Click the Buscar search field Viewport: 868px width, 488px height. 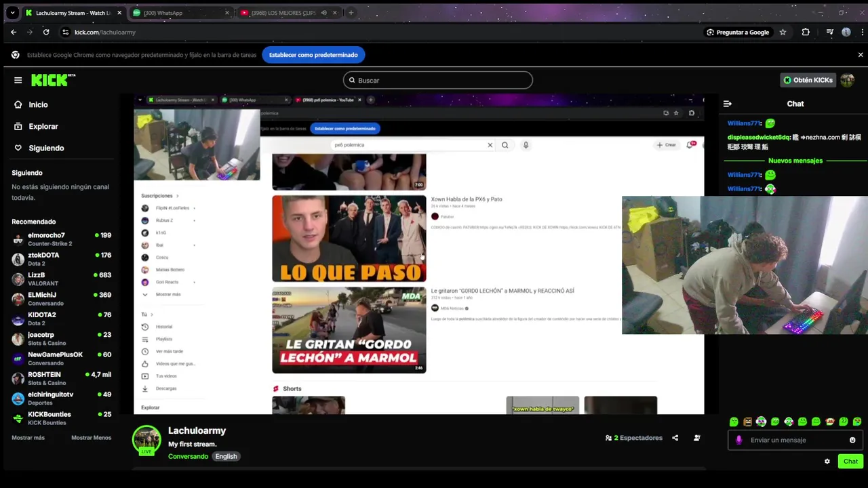point(437,80)
